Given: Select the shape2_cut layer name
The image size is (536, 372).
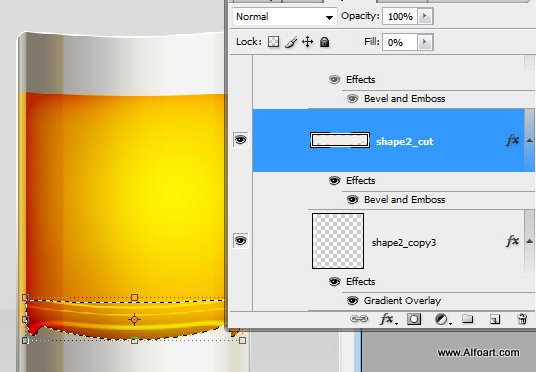Looking at the screenshot, I should pos(404,142).
